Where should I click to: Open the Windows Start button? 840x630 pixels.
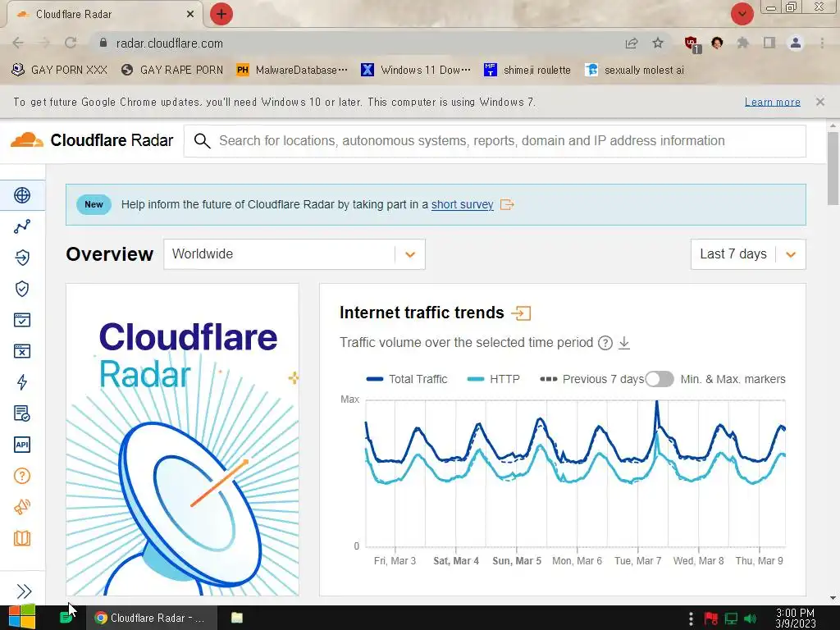[x=22, y=618]
